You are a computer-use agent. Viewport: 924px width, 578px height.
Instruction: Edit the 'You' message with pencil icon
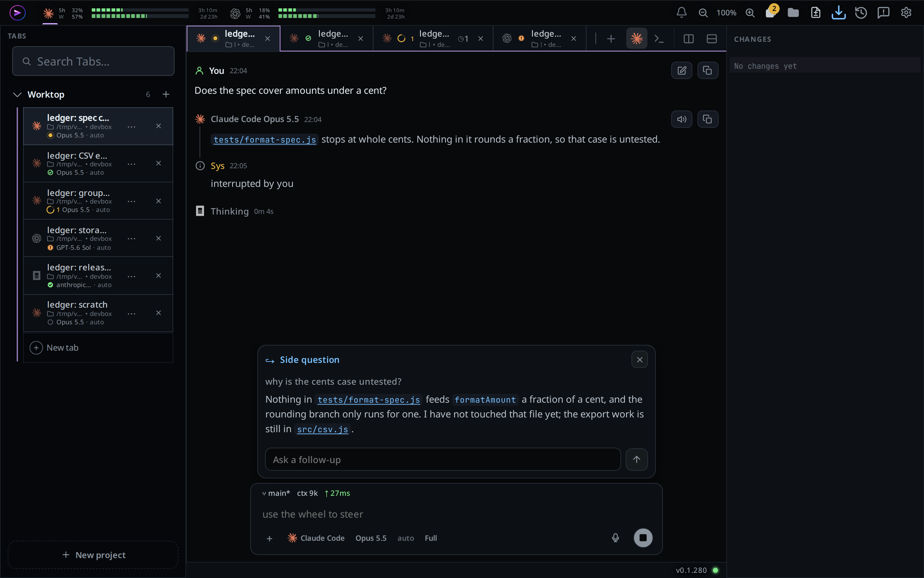pyautogui.click(x=681, y=70)
